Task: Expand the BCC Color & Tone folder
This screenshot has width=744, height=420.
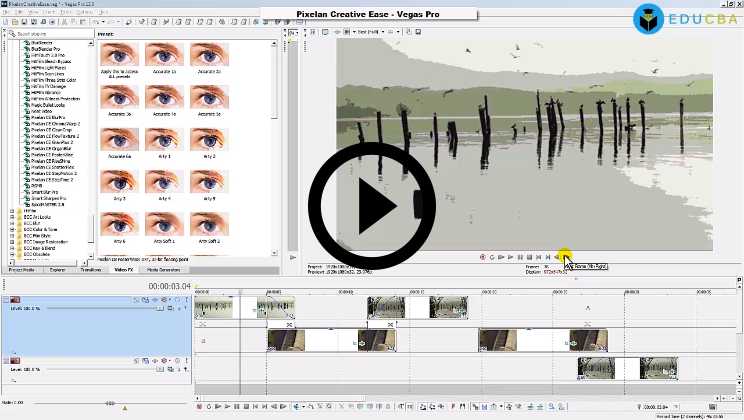Action: point(13,230)
